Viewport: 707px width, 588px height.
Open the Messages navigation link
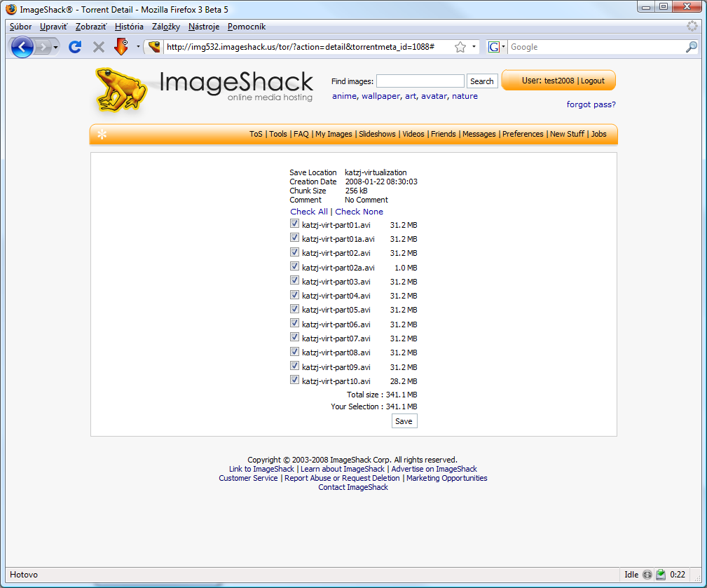(x=479, y=134)
